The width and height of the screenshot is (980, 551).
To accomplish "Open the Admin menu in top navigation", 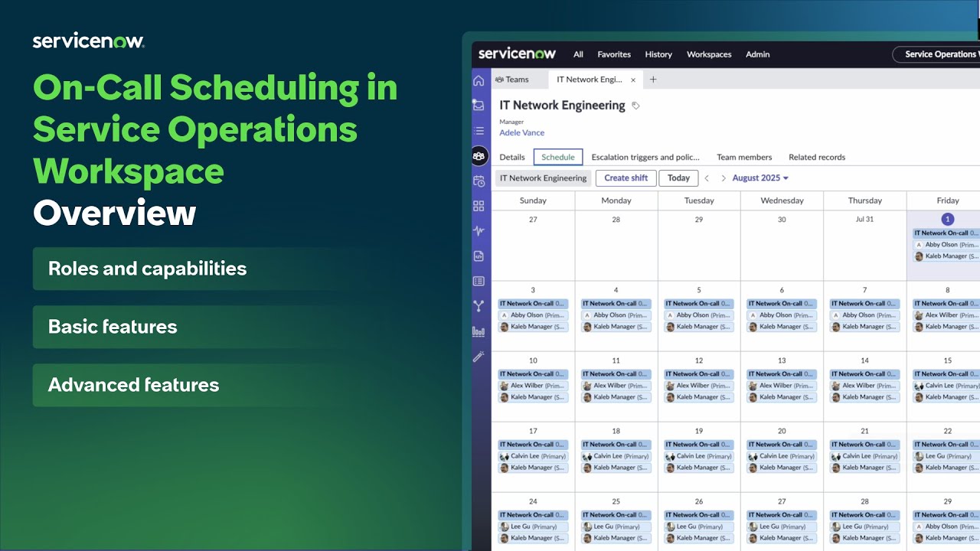I will point(757,54).
